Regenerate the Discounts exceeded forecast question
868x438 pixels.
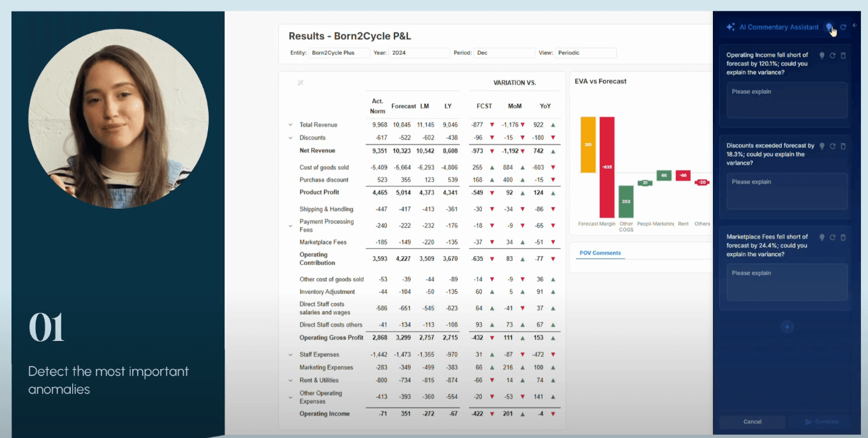832,146
